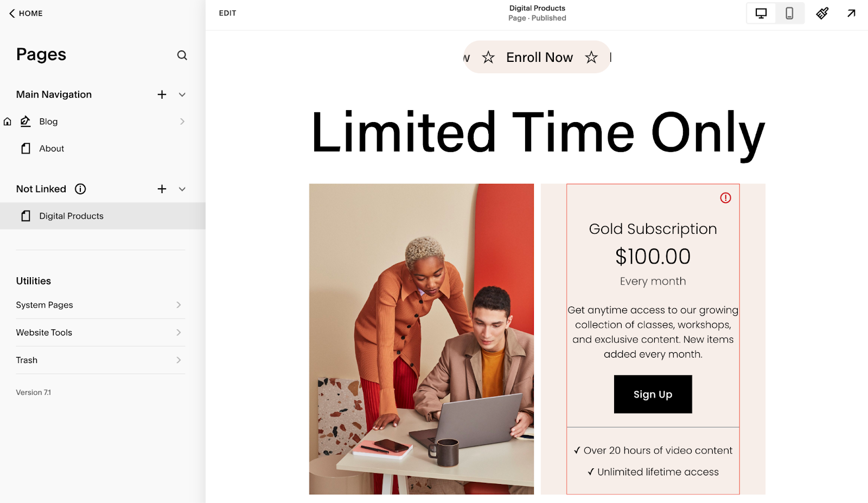Open the Pages search icon

pyautogui.click(x=182, y=55)
